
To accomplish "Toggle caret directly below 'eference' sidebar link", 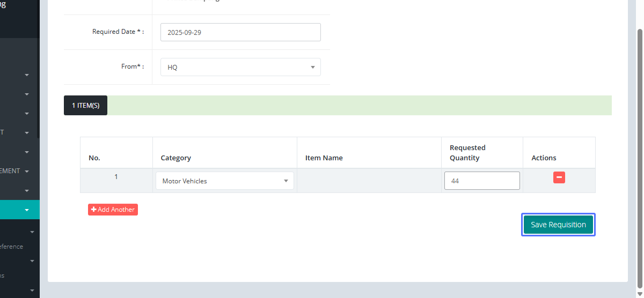I will pos(32,261).
